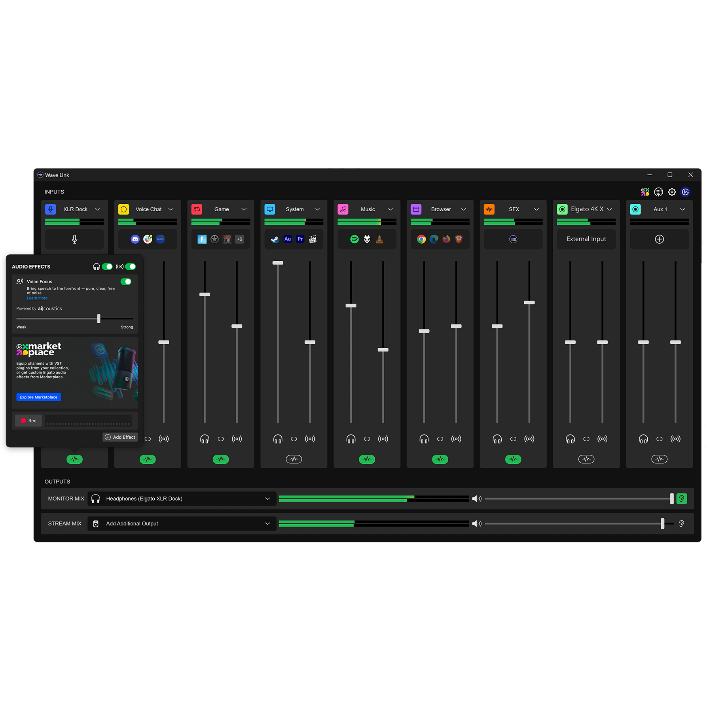Mute Browser channel headphones output
The height and width of the screenshot is (728, 709).
424,439
